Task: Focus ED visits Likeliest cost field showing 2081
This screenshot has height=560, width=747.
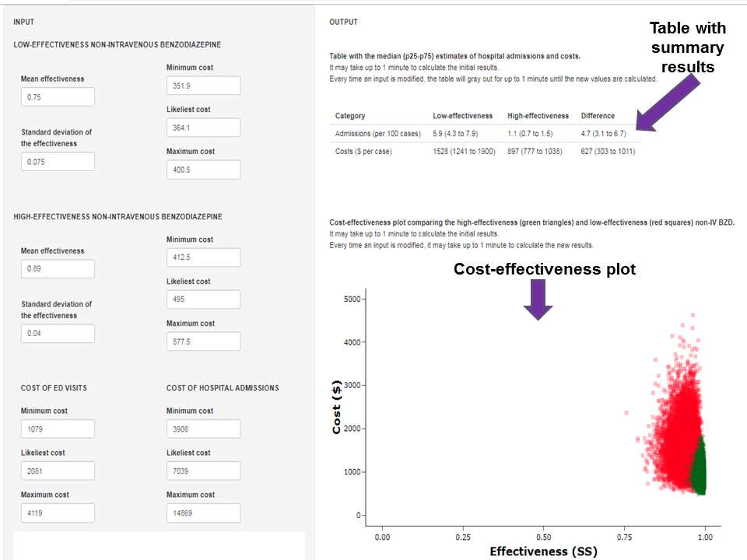Action: point(58,471)
